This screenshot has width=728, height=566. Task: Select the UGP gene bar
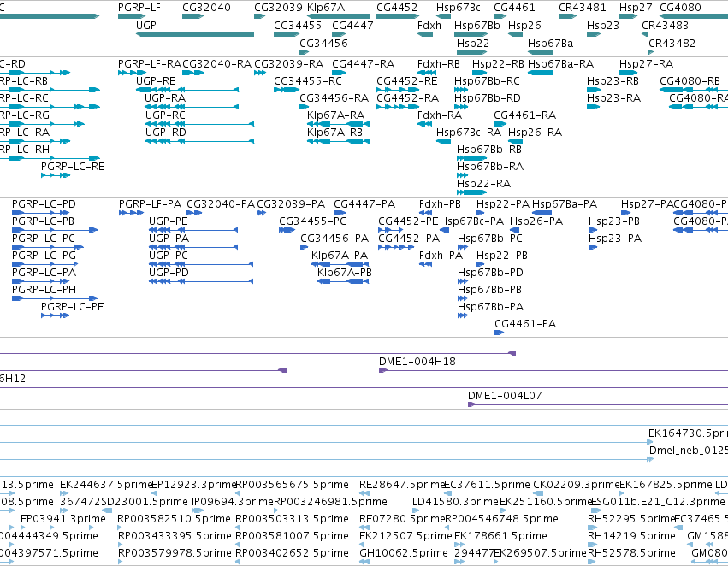pyautogui.click(x=195, y=34)
